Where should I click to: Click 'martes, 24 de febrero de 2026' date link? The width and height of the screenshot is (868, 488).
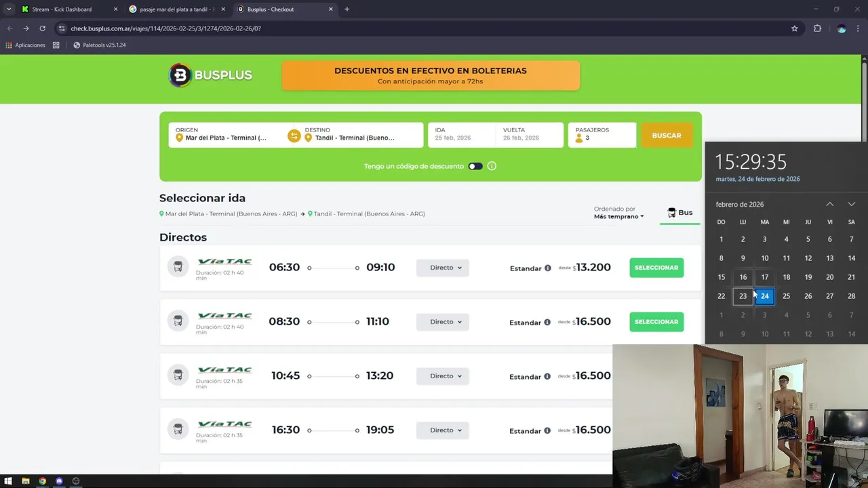pyautogui.click(x=757, y=179)
